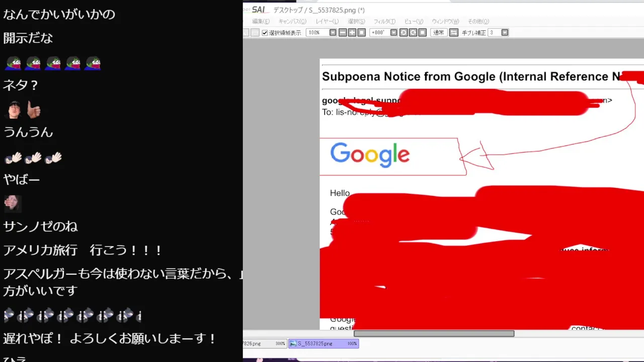644x362 pixels.
Task: Click chat message 遅れやぽ! よろしくお願いしまーす!
Action: [110, 338]
